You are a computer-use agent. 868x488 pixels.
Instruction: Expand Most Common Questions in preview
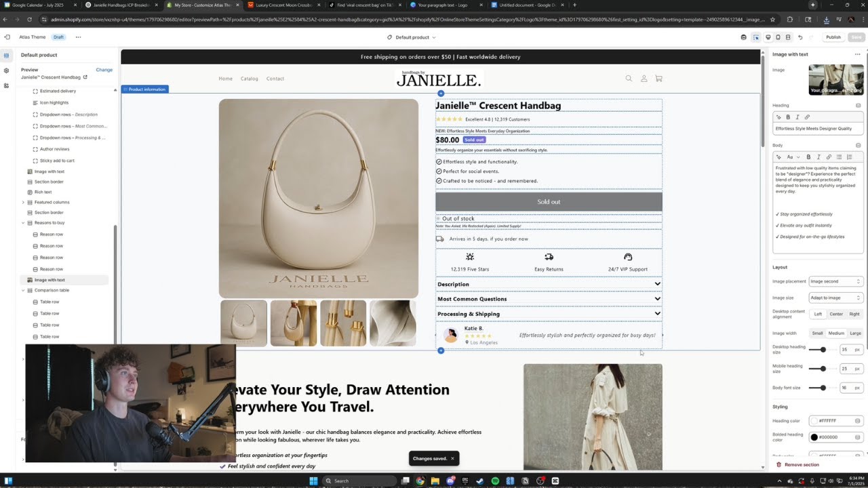(549, 299)
